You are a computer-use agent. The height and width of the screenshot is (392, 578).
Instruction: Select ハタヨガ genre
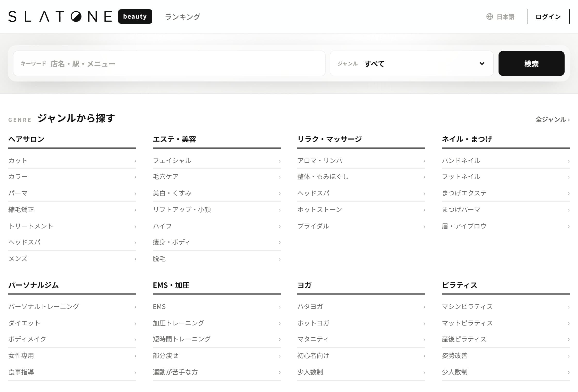coord(361,307)
